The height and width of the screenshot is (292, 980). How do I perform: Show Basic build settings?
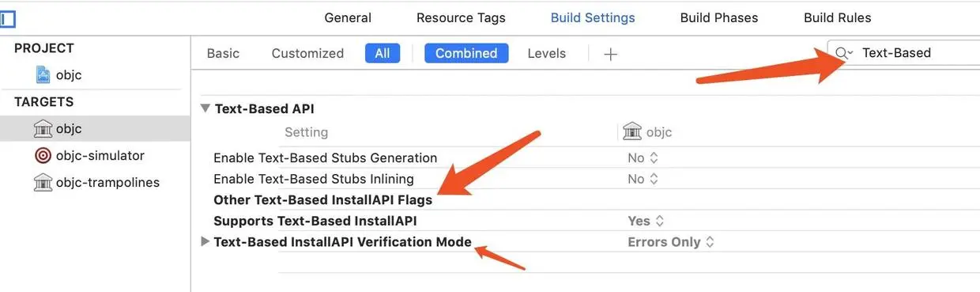(223, 53)
